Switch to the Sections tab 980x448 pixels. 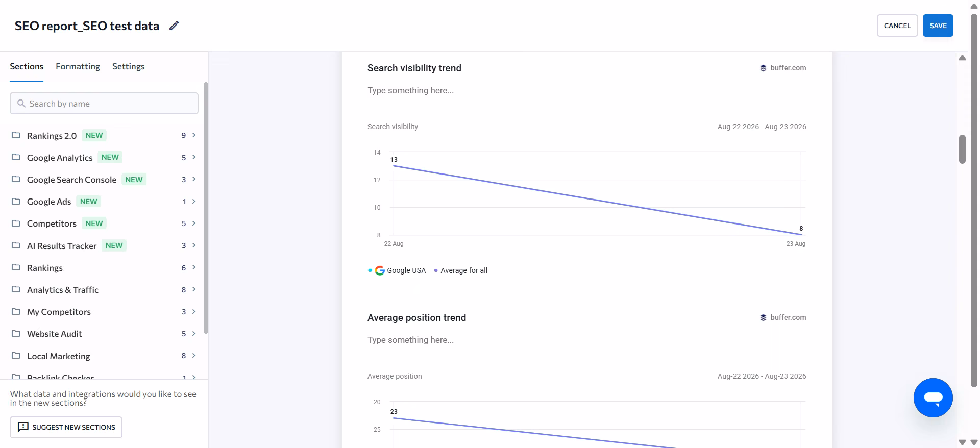pos(27,66)
